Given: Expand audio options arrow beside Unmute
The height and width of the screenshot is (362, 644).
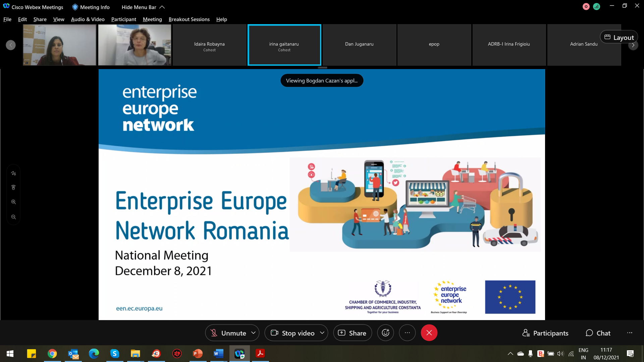Looking at the screenshot, I should [x=254, y=333].
